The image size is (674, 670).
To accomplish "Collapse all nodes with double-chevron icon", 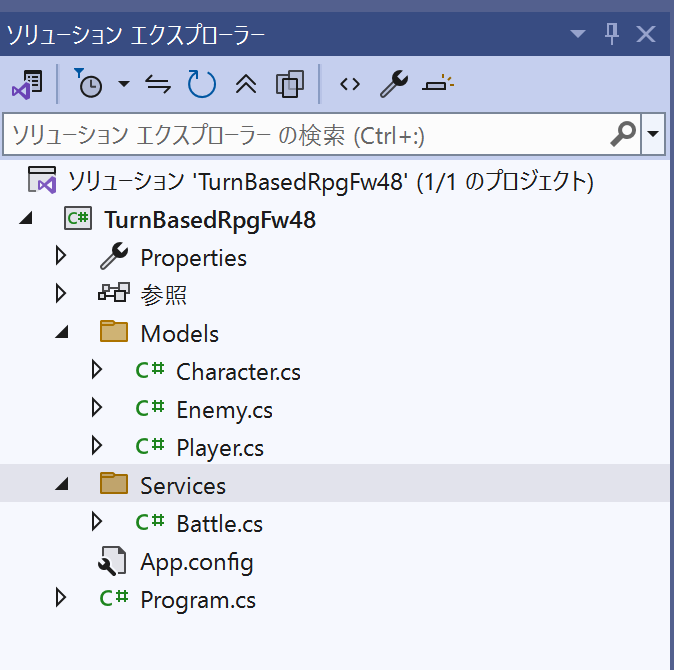I will pyautogui.click(x=246, y=84).
